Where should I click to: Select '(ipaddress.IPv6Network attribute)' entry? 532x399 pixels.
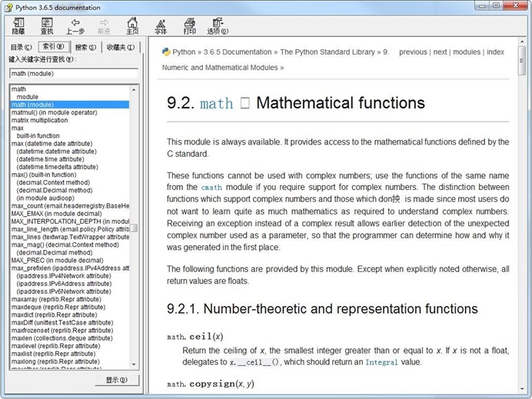64,291
